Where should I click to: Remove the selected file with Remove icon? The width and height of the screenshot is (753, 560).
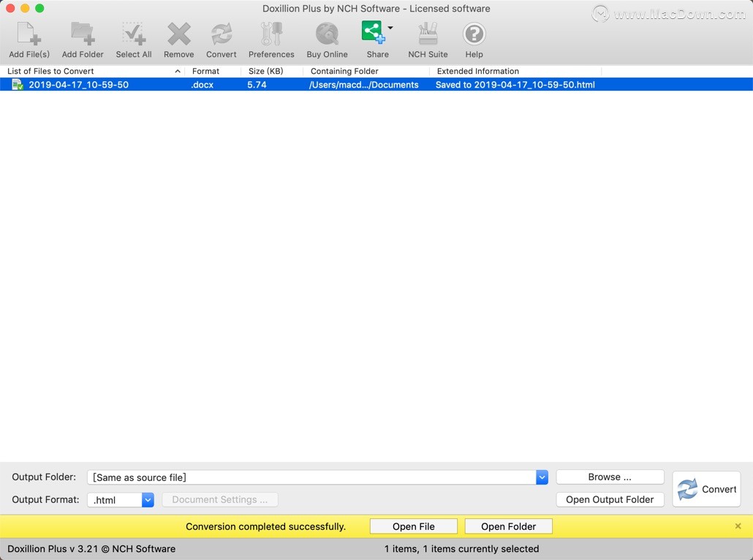point(178,34)
